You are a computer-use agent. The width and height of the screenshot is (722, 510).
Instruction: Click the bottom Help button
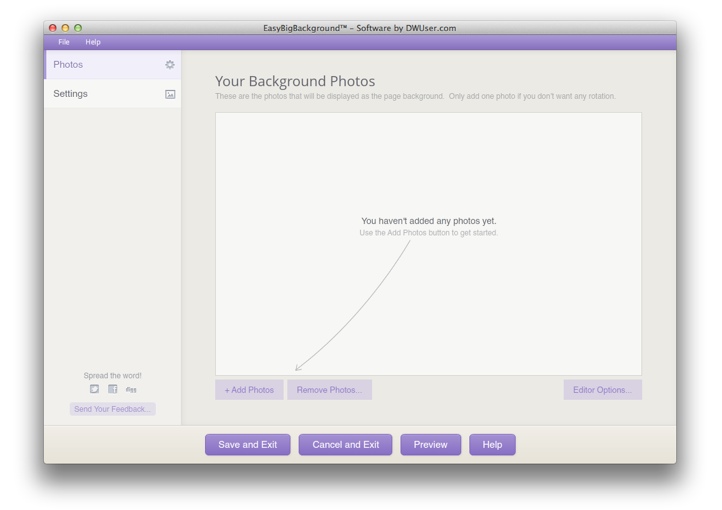tap(492, 444)
